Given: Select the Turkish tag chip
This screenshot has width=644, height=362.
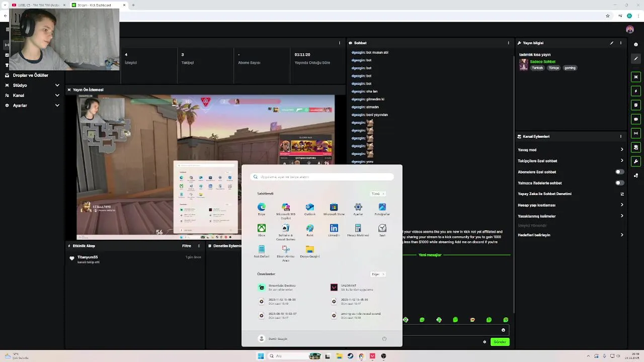Looking at the screenshot, I should click(537, 68).
